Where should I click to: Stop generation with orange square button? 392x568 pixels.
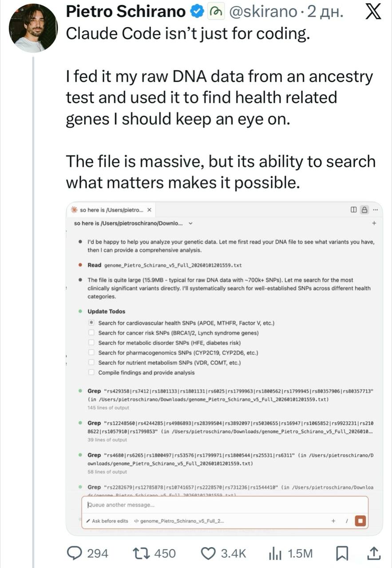[x=360, y=521]
